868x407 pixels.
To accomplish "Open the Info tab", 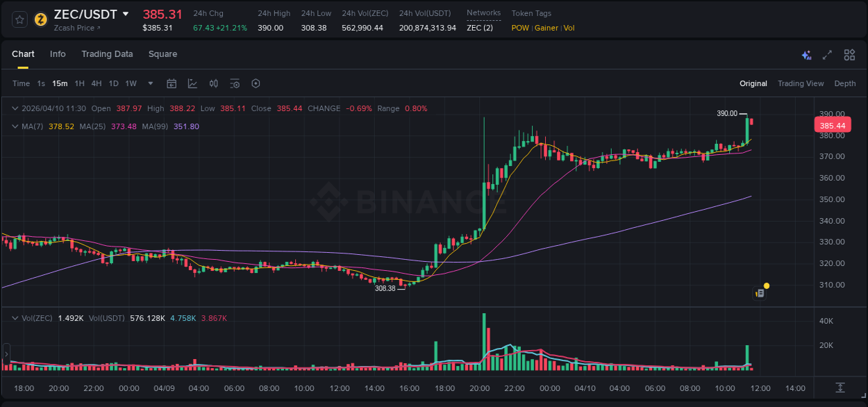I will (x=58, y=54).
